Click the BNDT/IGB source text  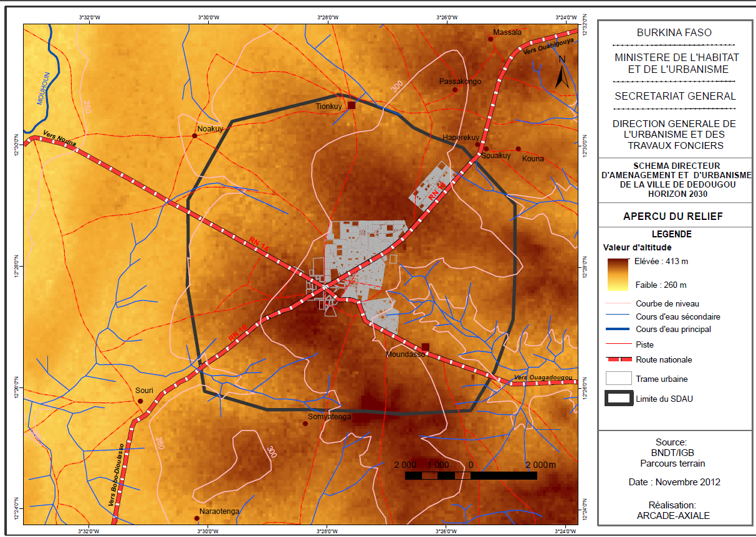[673, 452]
